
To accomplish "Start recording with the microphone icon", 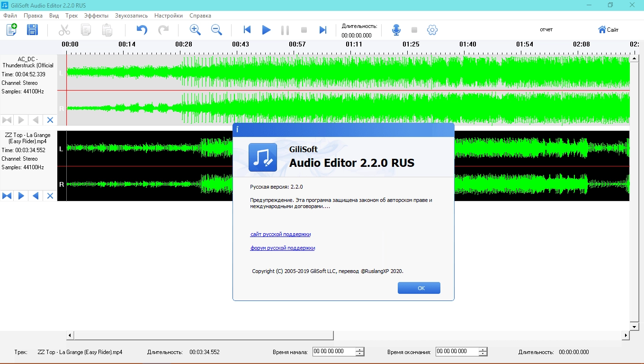I will 396,30.
